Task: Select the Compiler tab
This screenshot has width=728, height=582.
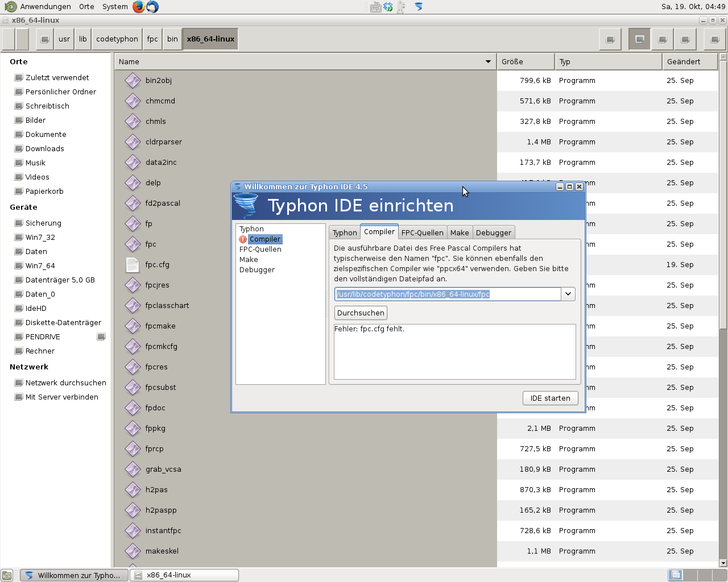Action: point(379,232)
